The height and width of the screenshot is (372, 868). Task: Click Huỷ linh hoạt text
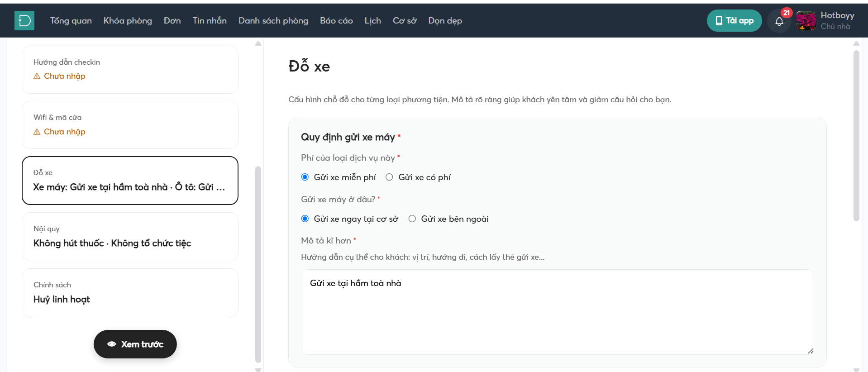(62, 299)
